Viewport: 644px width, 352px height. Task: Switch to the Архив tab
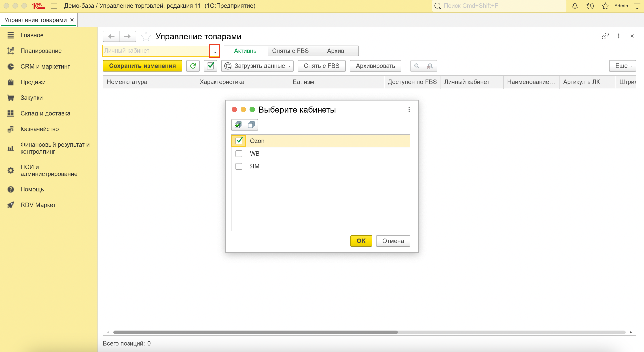click(335, 51)
